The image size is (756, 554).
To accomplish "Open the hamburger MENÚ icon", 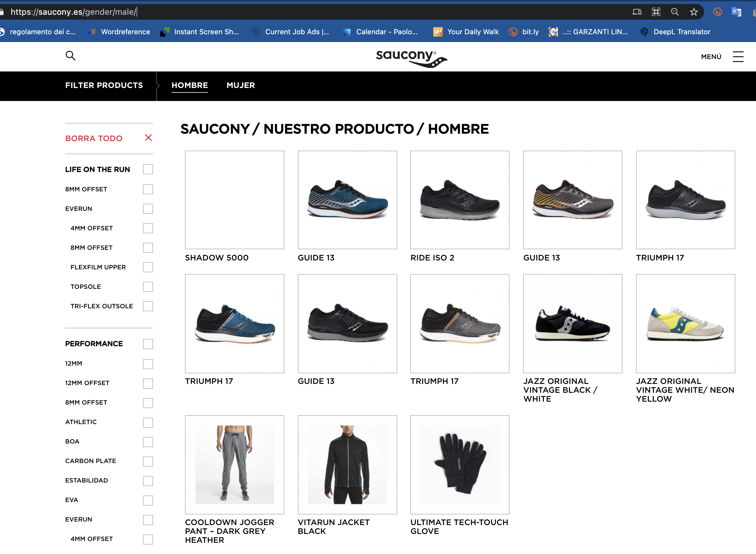I will (x=738, y=57).
